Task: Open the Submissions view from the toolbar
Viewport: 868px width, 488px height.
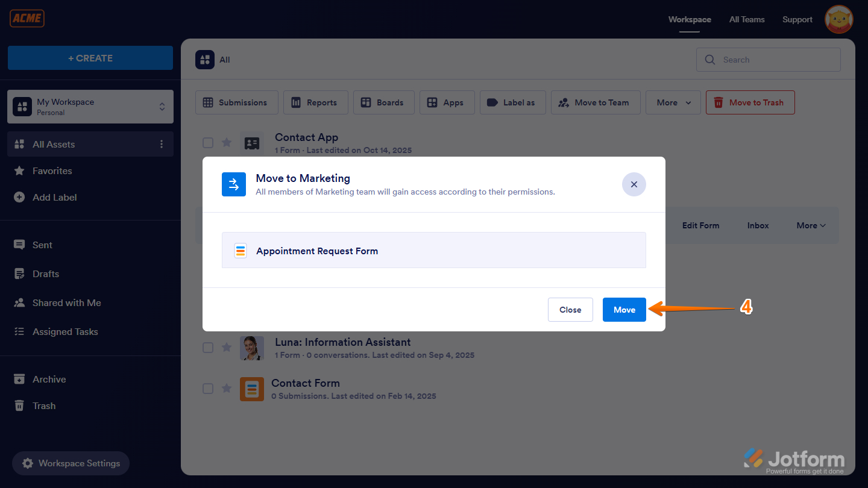Action: pos(236,102)
